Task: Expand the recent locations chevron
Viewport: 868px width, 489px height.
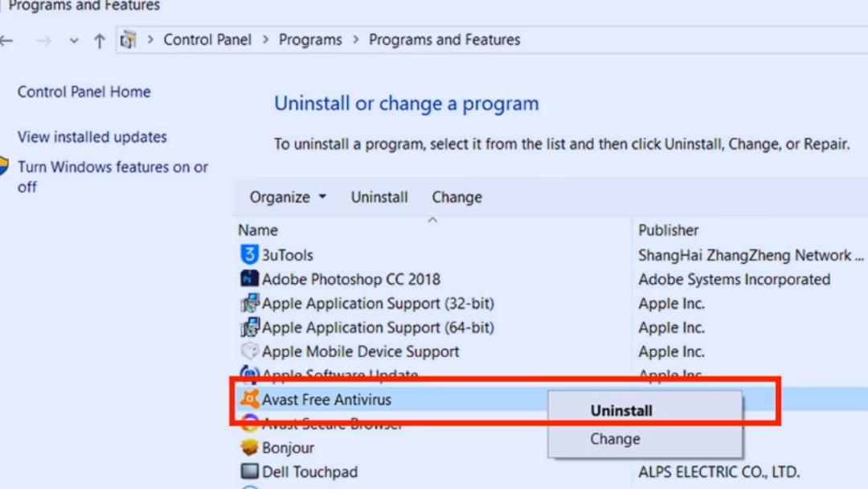Action: tap(74, 41)
